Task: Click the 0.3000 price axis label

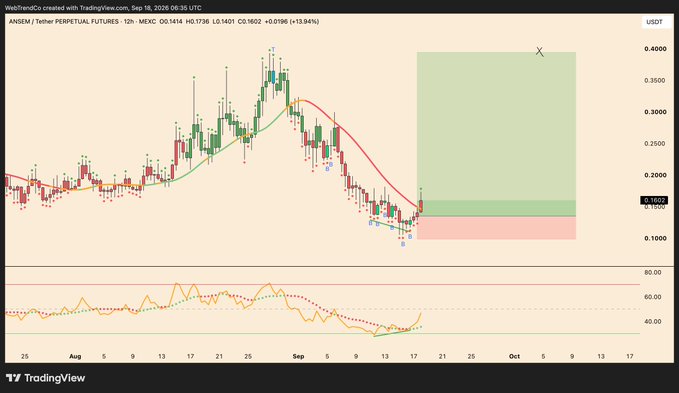Action: (x=655, y=112)
